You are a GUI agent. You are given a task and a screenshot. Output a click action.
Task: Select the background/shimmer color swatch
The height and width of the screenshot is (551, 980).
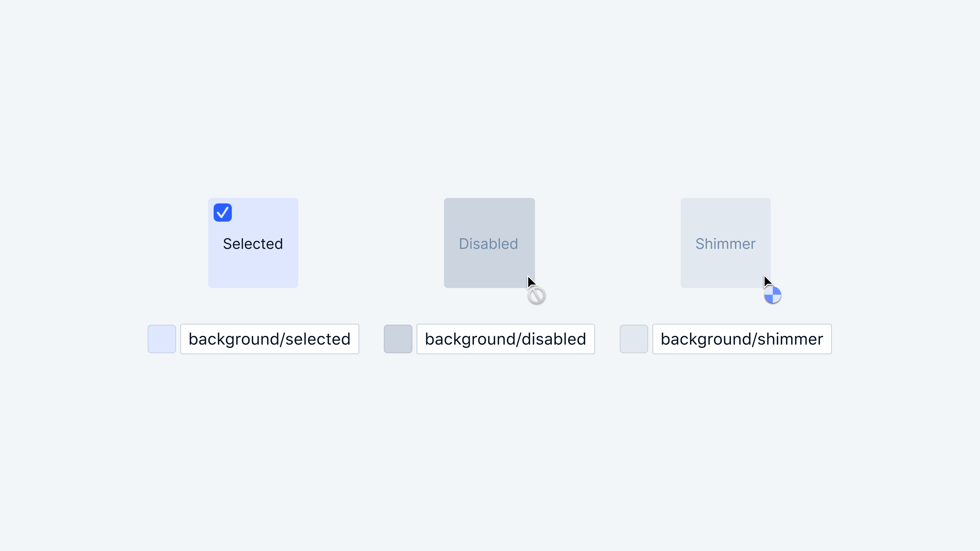pos(633,339)
